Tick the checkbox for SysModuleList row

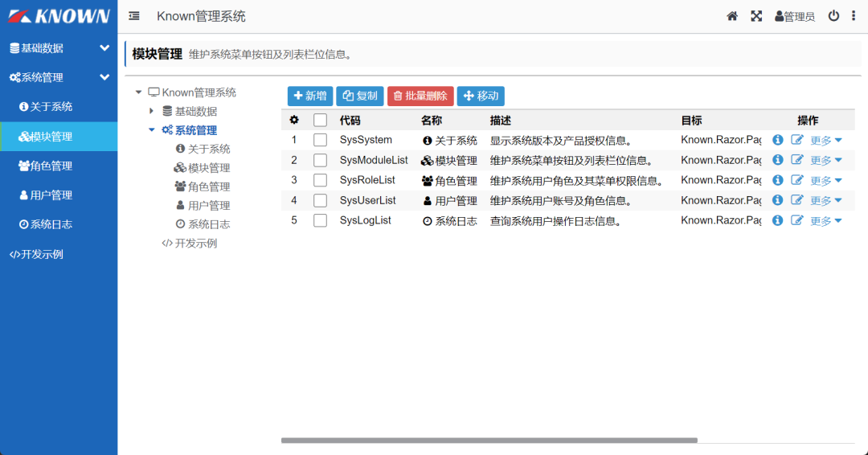point(320,160)
